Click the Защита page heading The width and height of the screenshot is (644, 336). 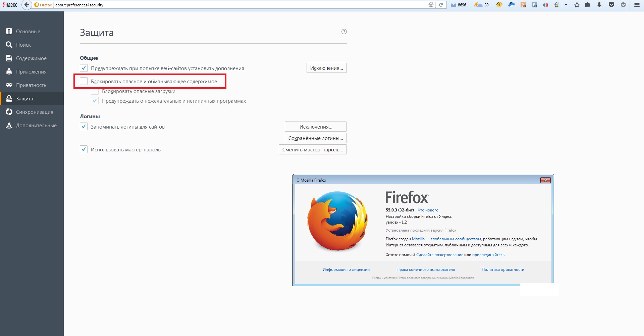click(97, 33)
